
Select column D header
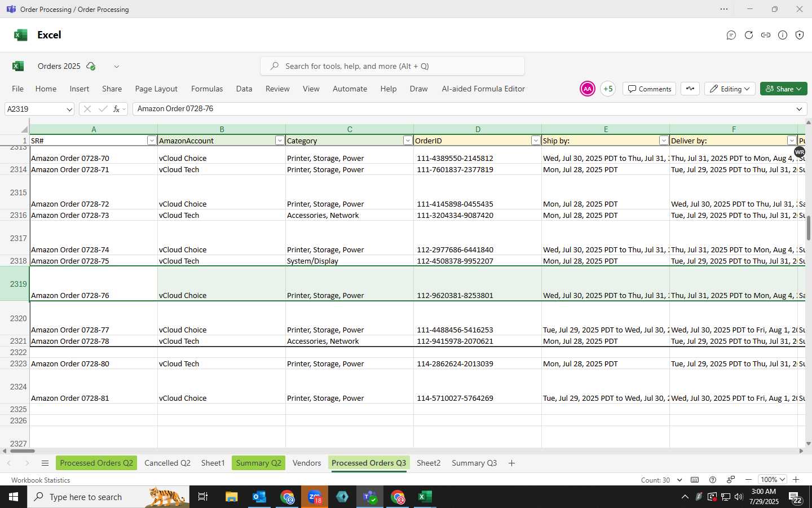point(478,129)
